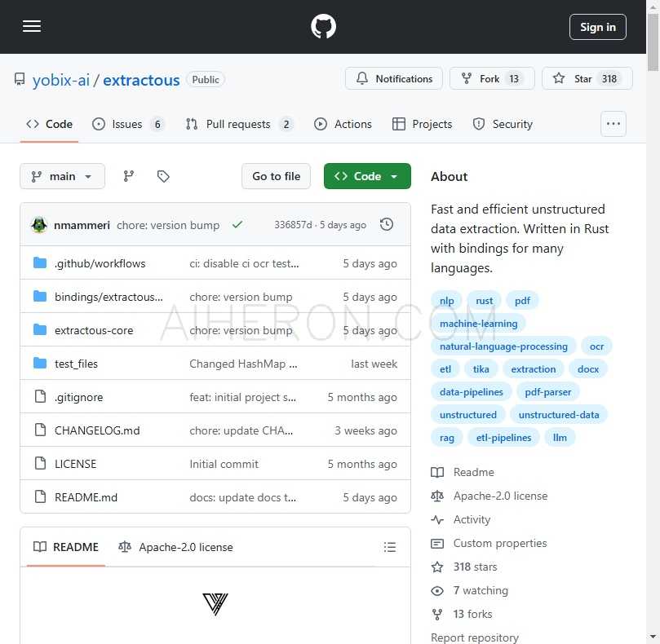Open the 'Initial commit' message link
The height and width of the screenshot is (644, 660).
click(x=224, y=464)
